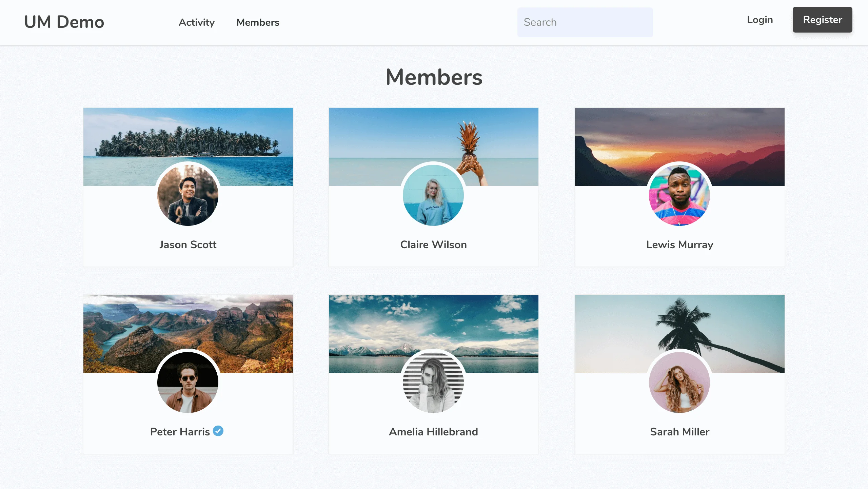Click Jason Scott's name link
Screen dimensions: 868x489
[188, 244]
